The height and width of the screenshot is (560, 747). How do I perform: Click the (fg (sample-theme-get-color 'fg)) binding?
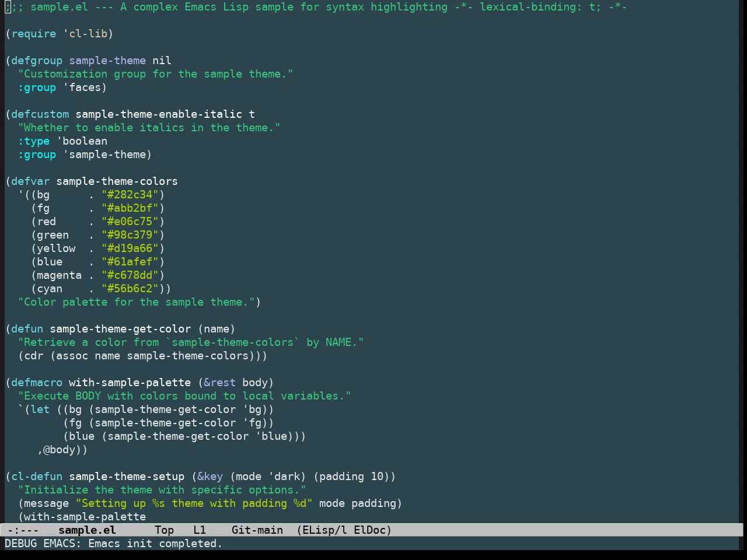click(x=168, y=423)
